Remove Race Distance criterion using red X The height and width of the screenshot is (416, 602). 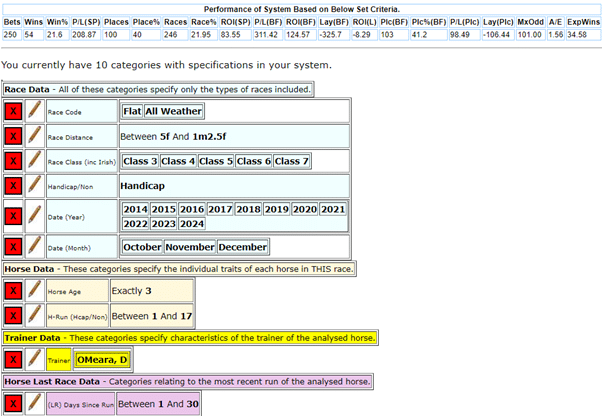click(13, 136)
